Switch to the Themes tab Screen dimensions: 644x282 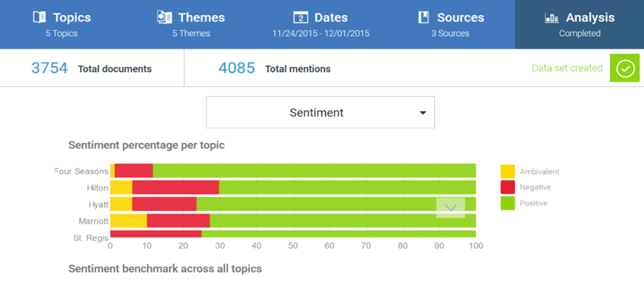tap(191, 24)
